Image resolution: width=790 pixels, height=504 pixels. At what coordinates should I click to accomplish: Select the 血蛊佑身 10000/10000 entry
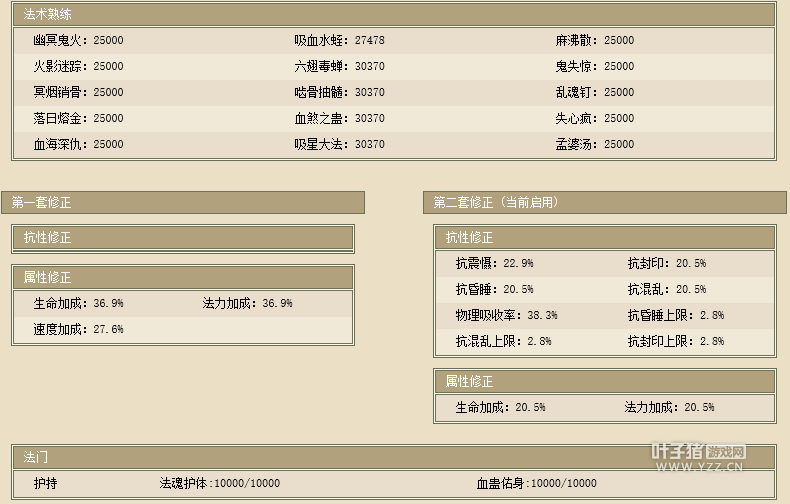(x=536, y=483)
